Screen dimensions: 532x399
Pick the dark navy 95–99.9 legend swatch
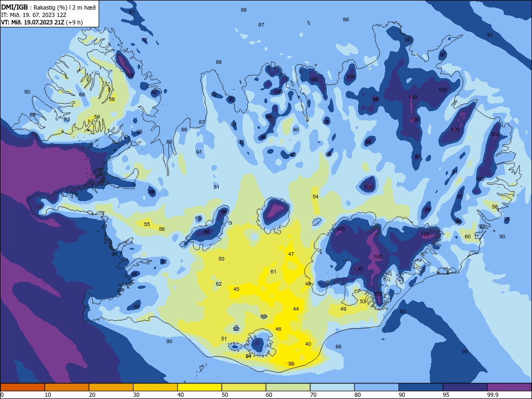(465, 387)
